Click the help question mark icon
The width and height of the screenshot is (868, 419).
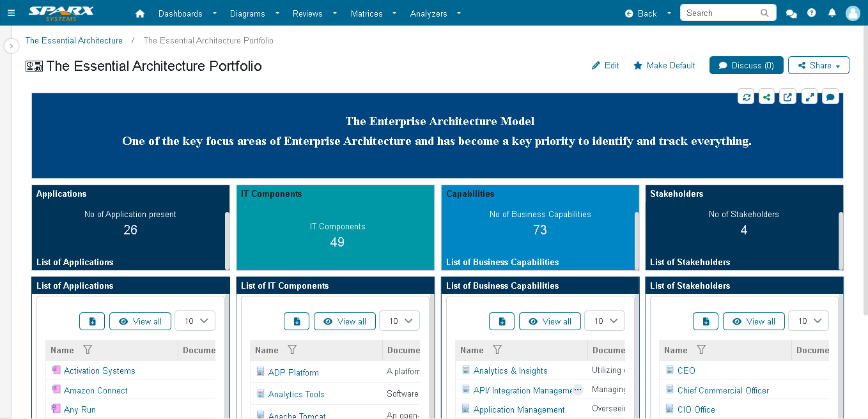[x=812, y=13]
